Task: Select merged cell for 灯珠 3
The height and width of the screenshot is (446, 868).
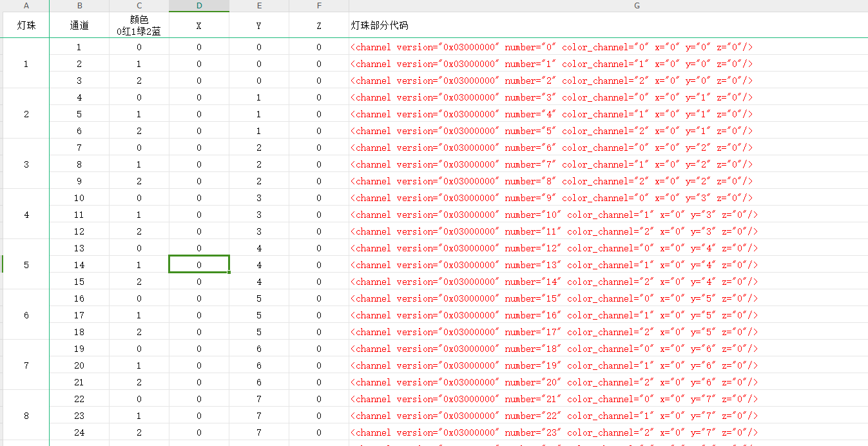Action: (26, 164)
